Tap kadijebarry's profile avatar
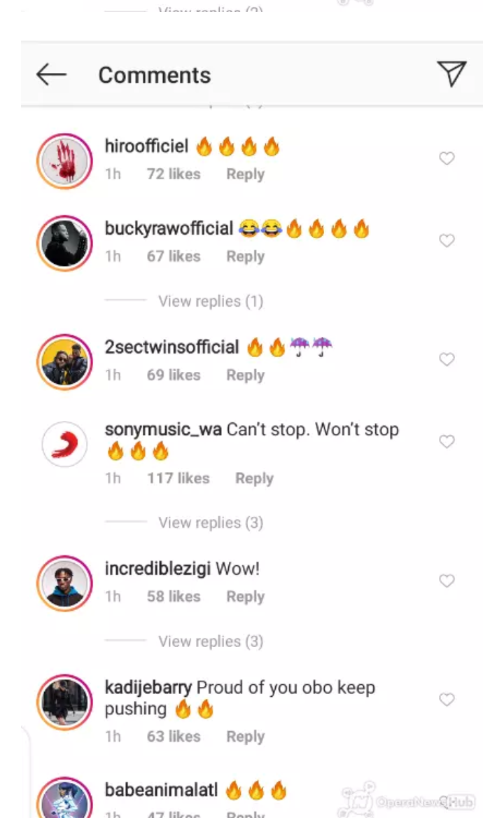The width and height of the screenshot is (504, 818). click(x=64, y=702)
